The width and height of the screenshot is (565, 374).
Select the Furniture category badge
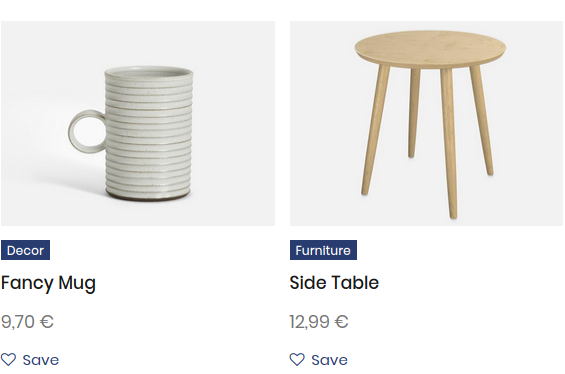[323, 250]
